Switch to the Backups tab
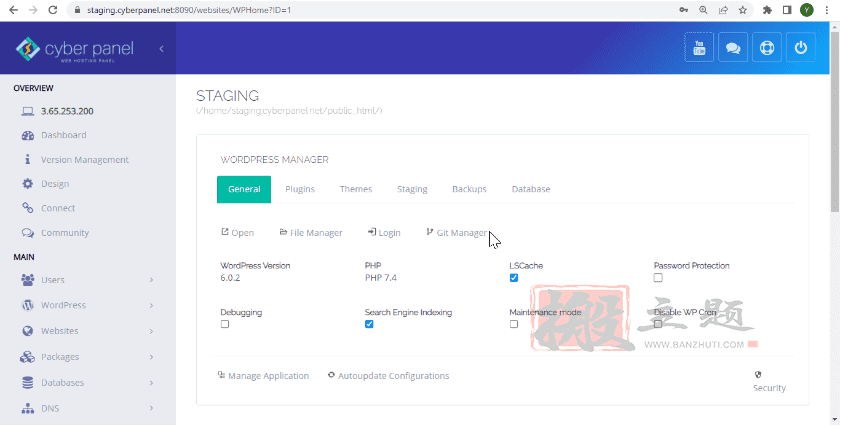The image size is (843, 427). click(x=469, y=189)
